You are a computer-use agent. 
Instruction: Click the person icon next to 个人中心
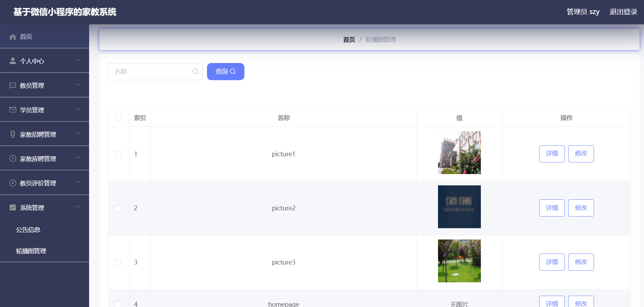13,61
